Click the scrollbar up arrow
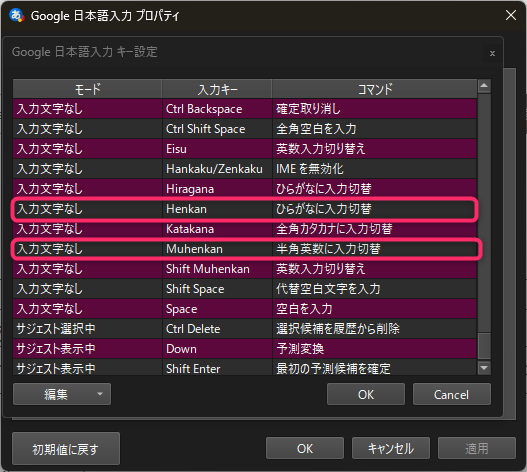This screenshot has width=527, height=472. 484,86
